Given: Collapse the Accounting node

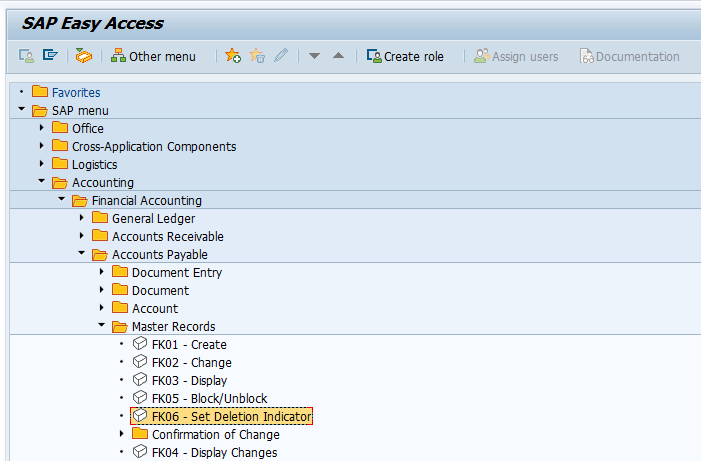Looking at the screenshot, I should click(42, 181).
